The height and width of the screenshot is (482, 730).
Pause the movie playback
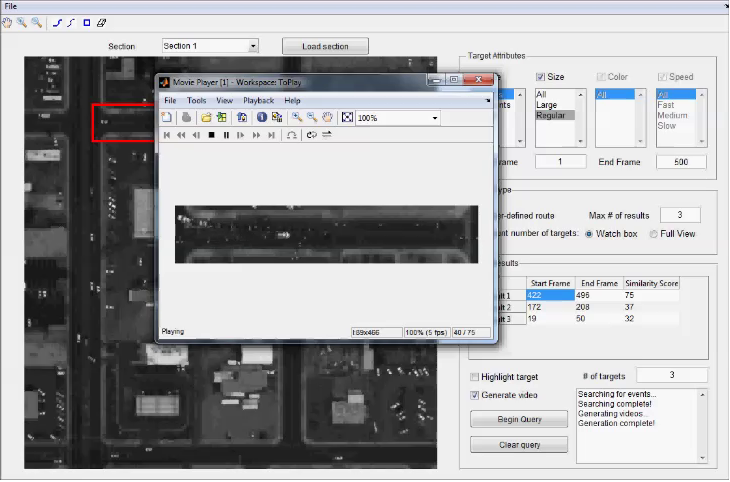point(226,135)
